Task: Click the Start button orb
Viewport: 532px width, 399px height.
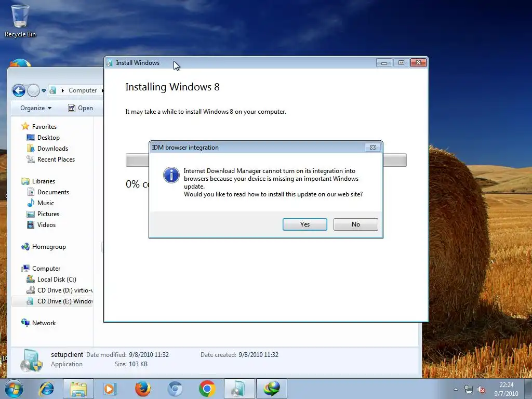Action: [14, 389]
